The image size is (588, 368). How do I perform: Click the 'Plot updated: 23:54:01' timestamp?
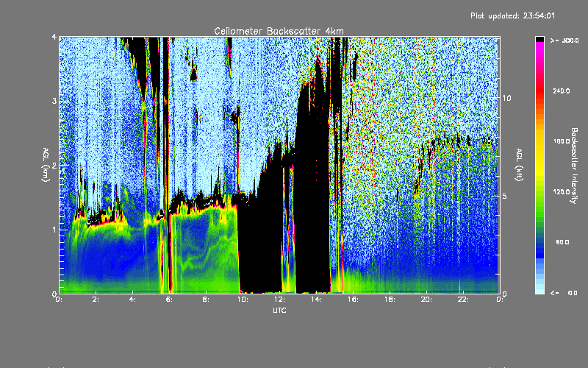point(512,15)
